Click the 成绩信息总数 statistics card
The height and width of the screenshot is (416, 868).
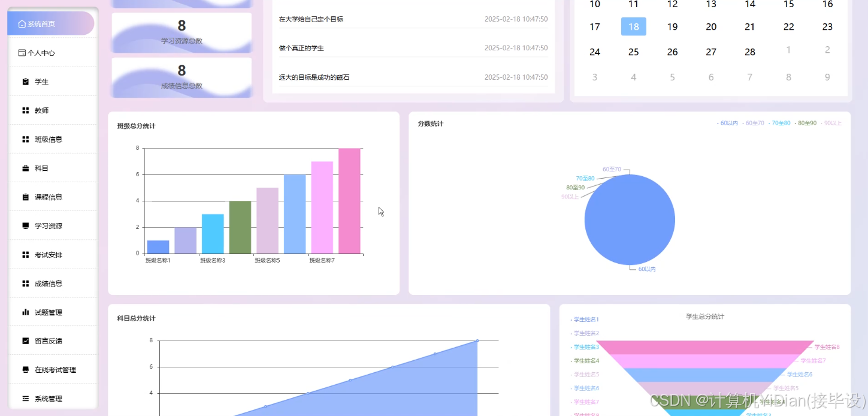coord(182,77)
